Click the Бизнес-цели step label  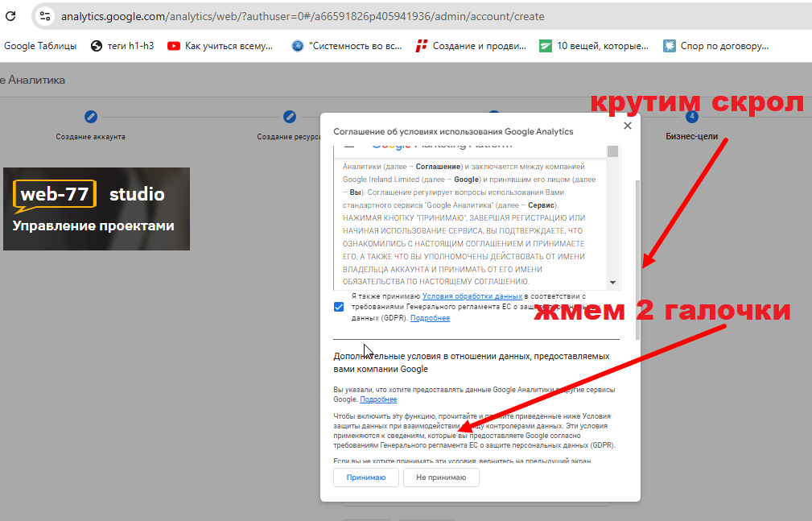(692, 136)
